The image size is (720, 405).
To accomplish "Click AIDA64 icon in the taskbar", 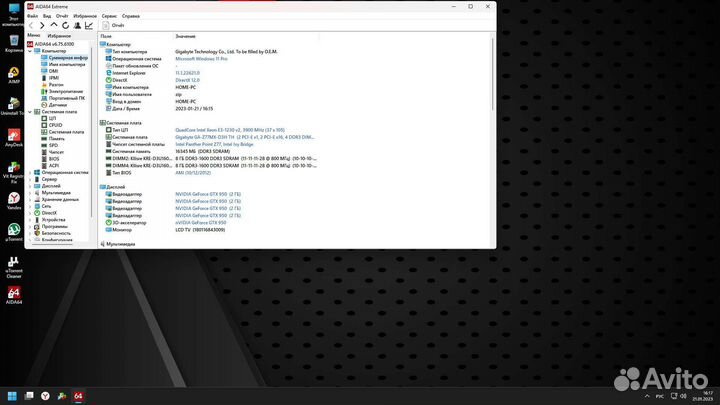I will [79, 396].
